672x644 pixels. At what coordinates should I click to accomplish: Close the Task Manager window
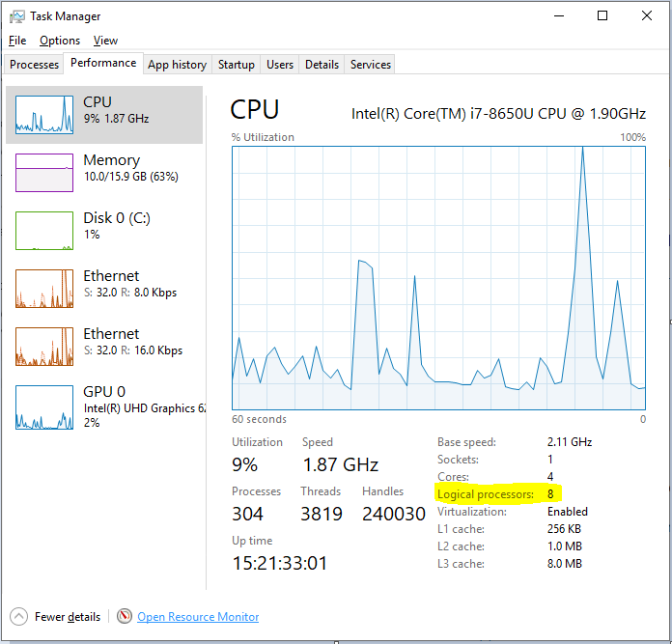coord(647,15)
